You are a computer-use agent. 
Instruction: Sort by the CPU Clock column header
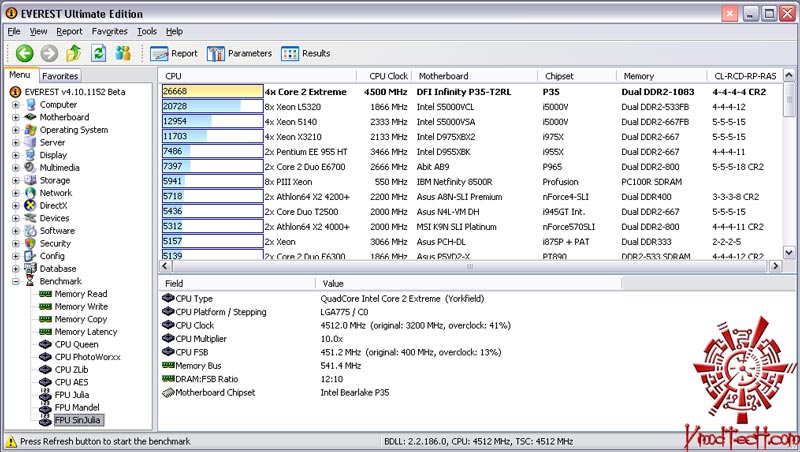pyautogui.click(x=388, y=76)
